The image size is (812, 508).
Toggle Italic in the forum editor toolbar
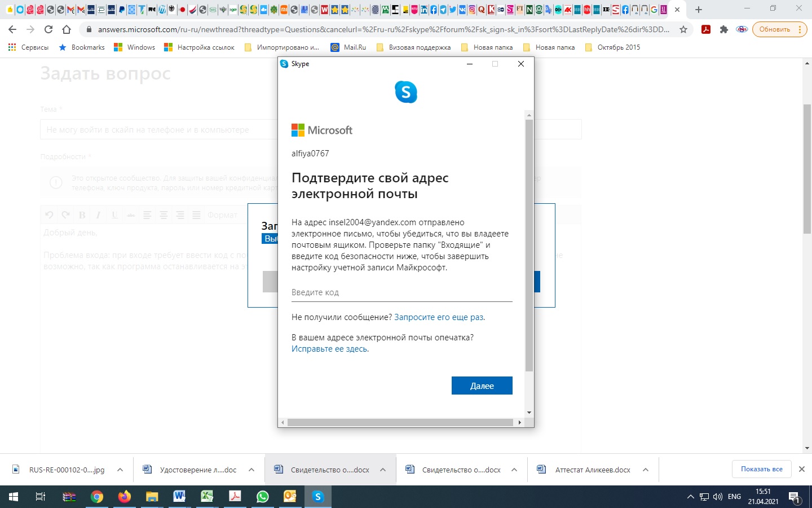tap(98, 215)
